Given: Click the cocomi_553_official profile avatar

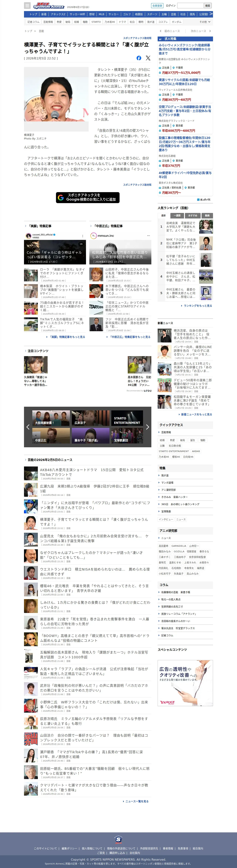Looking at the screenshot, I should [28, 236].
